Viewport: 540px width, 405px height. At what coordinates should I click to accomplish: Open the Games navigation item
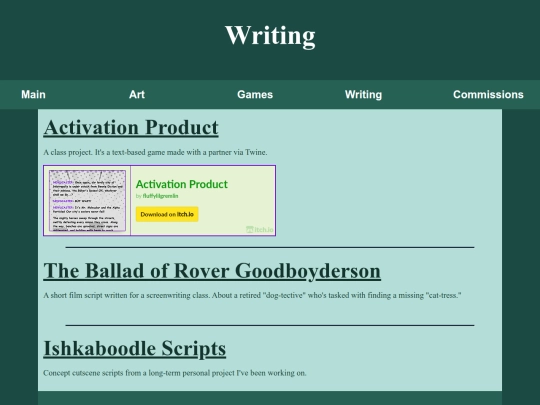point(255,94)
